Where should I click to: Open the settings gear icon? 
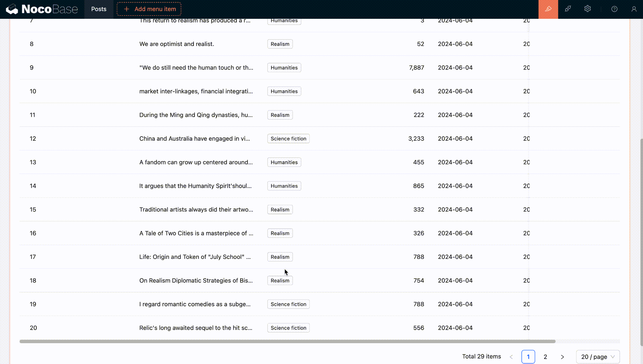pos(587,9)
